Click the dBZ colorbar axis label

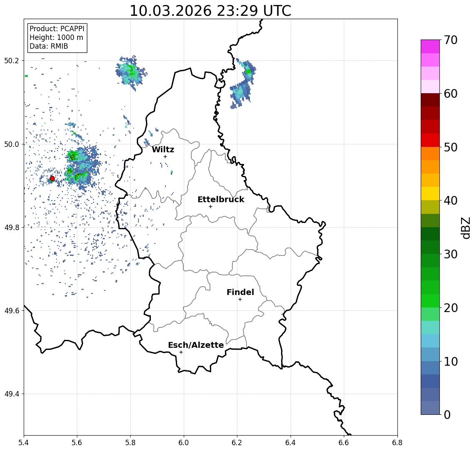point(466,228)
